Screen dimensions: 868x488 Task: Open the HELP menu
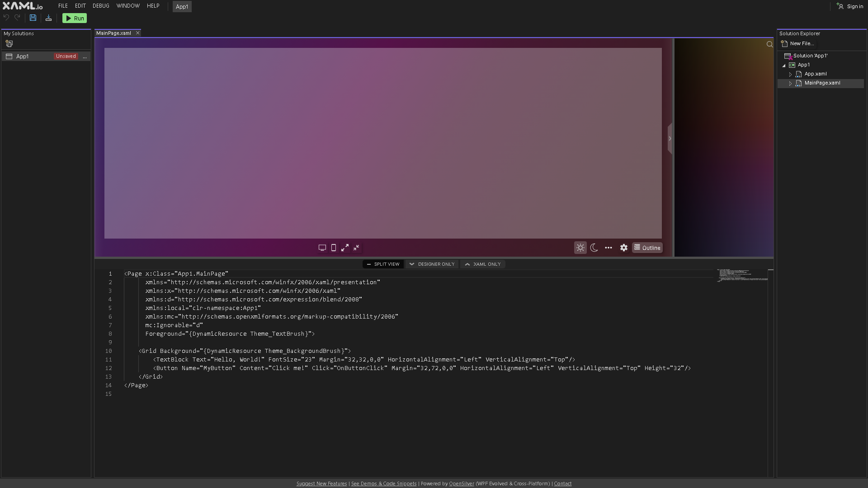coord(153,6)
